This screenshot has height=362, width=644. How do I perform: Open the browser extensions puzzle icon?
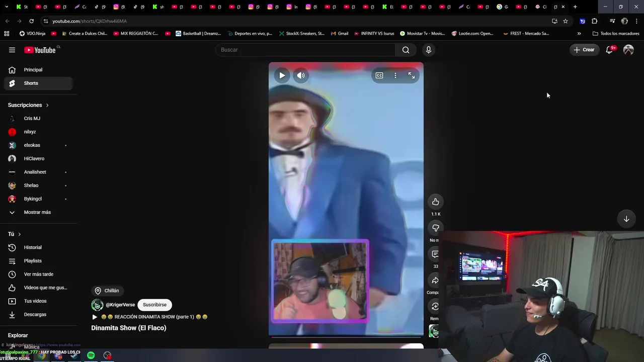coord(595,21)
